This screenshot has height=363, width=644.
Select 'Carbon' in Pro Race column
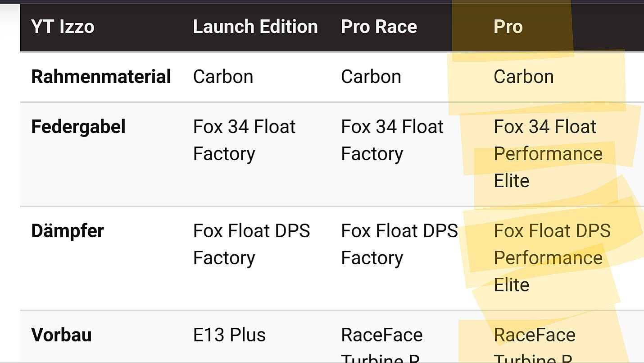(371, 77)
